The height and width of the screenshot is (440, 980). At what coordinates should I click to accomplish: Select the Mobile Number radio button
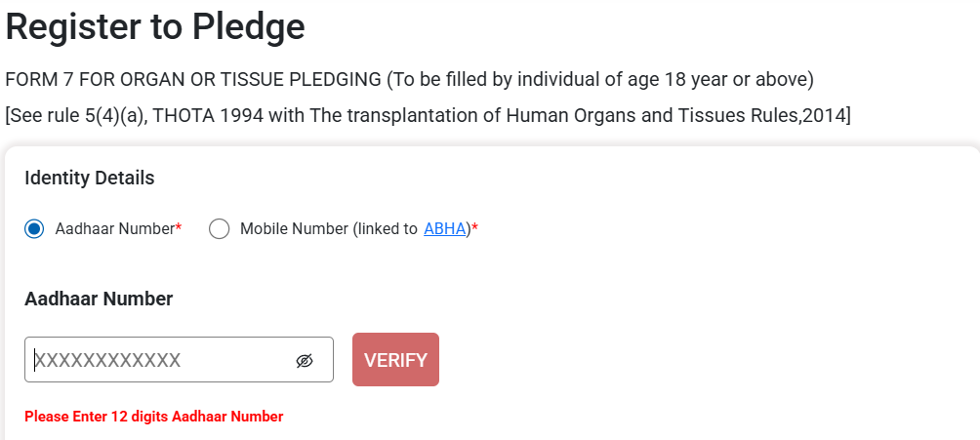[x=220, y=228]
